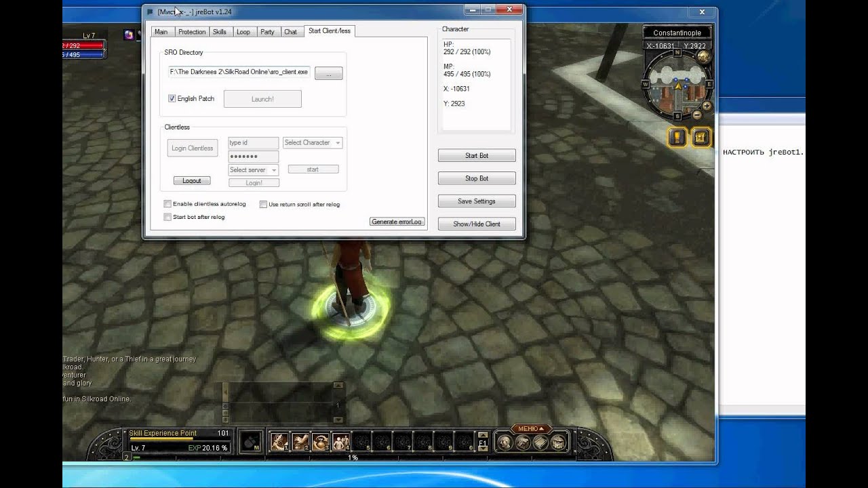
Task: Click the Login Clientless button
Action: pyautogui.click(x=193, y=148)
